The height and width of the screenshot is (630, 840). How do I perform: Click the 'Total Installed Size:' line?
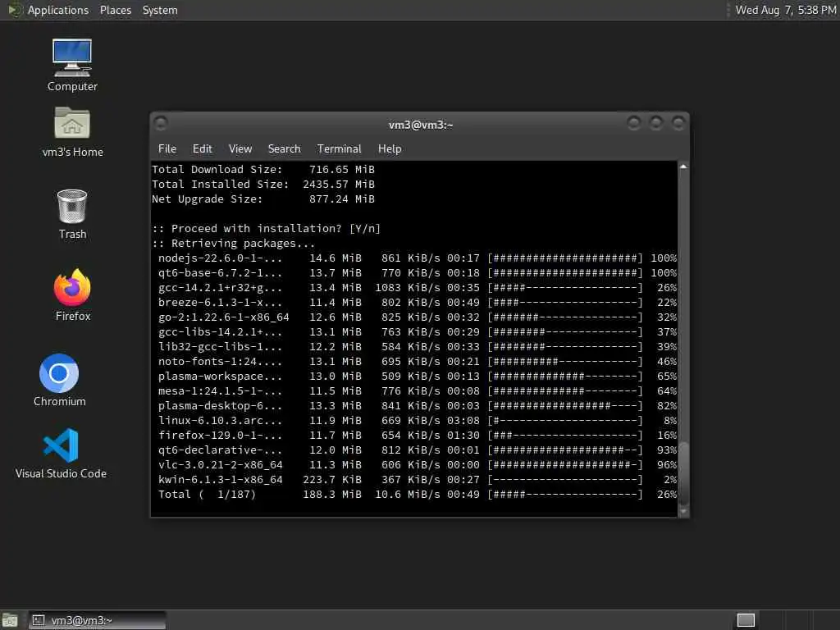pos(263,185)
